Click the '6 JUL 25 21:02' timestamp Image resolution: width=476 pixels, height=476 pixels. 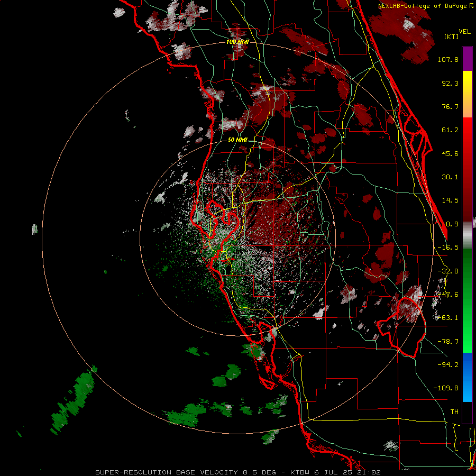pyautogui.click(x=347, y=472)
